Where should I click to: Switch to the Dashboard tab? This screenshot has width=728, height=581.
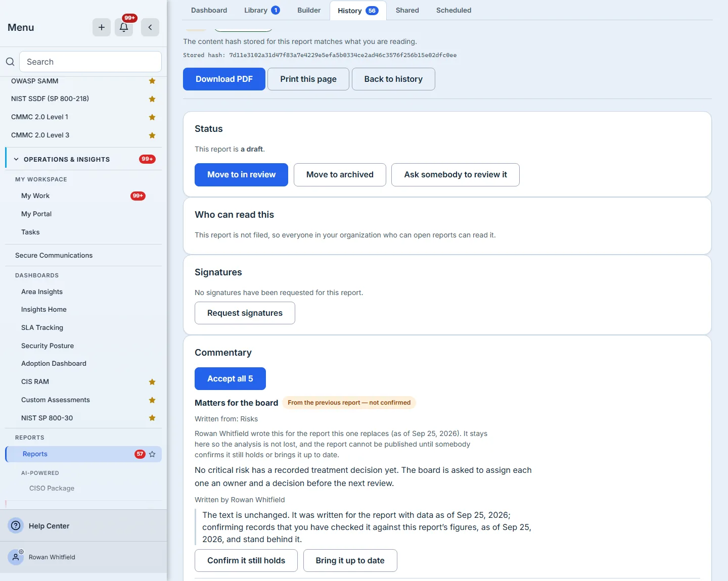[209, 10]
